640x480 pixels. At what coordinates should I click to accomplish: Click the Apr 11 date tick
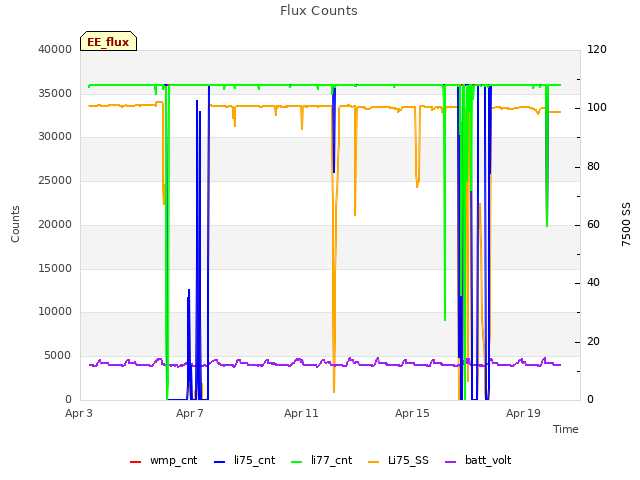tap(301, 413)
